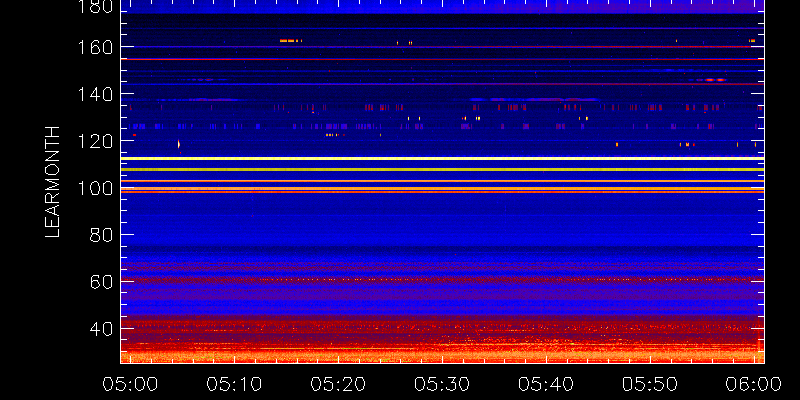Click the 05:50 time axis label
This screenshot has width=800, height=400.
(651, 384)
